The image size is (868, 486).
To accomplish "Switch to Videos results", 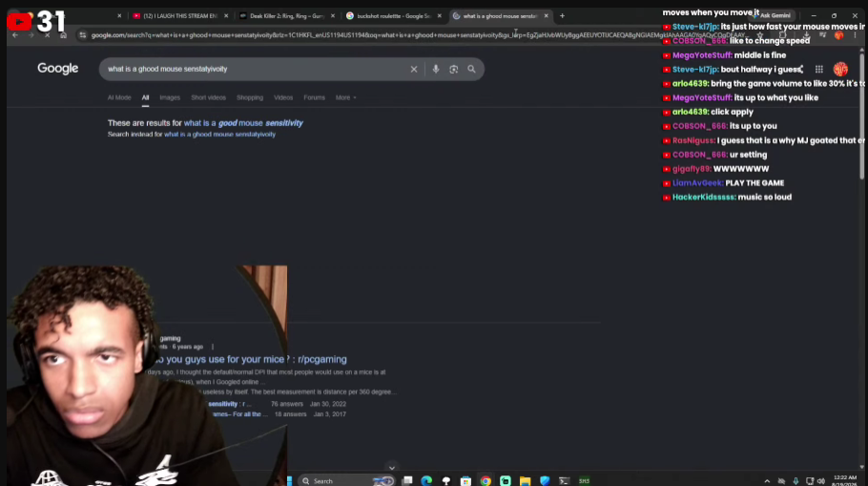I will pyautogui.click(x=283, y=97).
